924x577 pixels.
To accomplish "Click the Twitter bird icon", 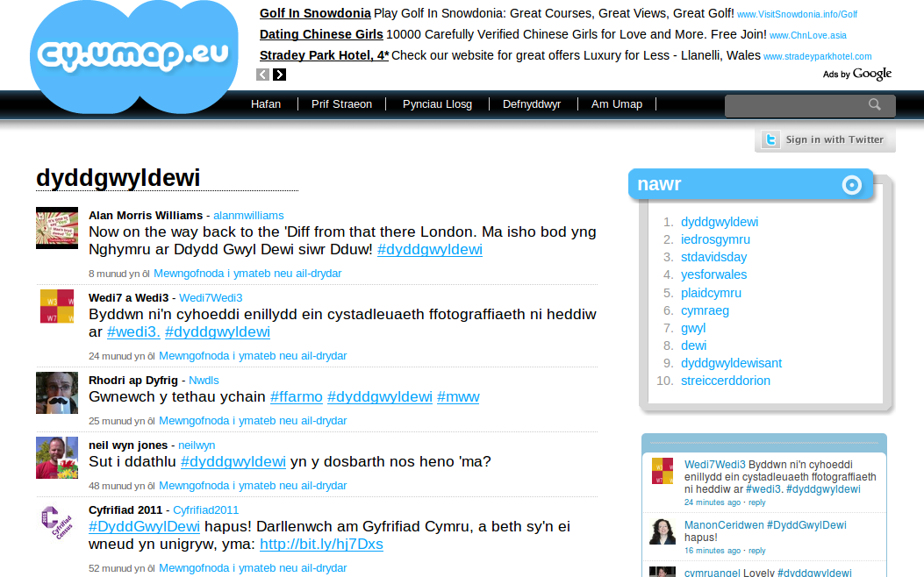I will 770,139.
